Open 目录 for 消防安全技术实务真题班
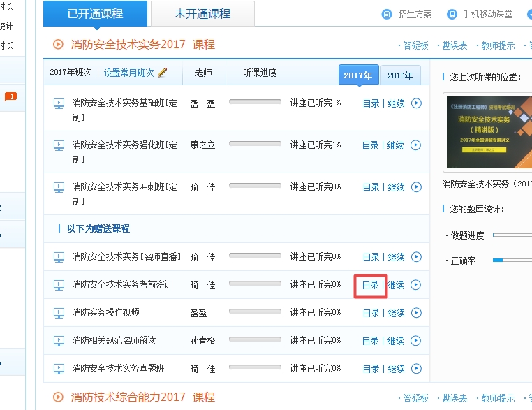Viewport: 532px width, 410px height. (x=371, y=369)
